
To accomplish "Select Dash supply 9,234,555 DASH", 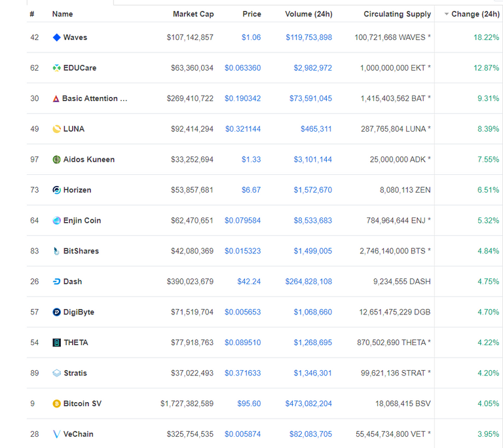I will (401, 282).
